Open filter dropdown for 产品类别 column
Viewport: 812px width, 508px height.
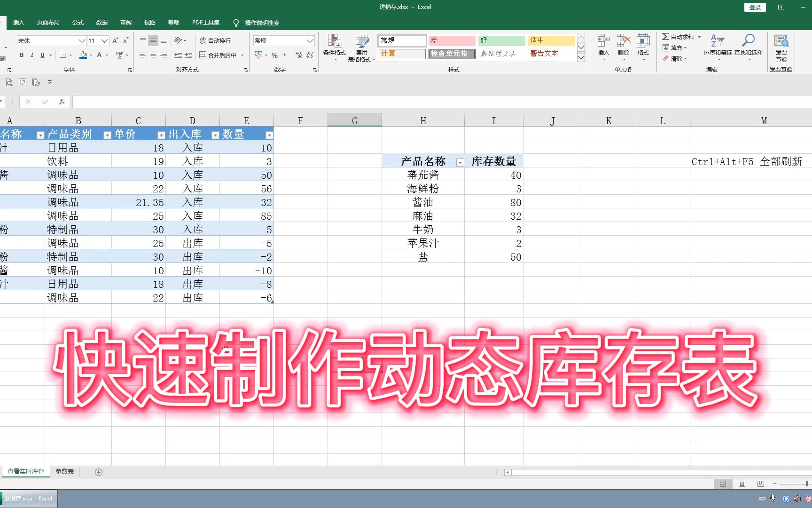(x=107, y=135)
